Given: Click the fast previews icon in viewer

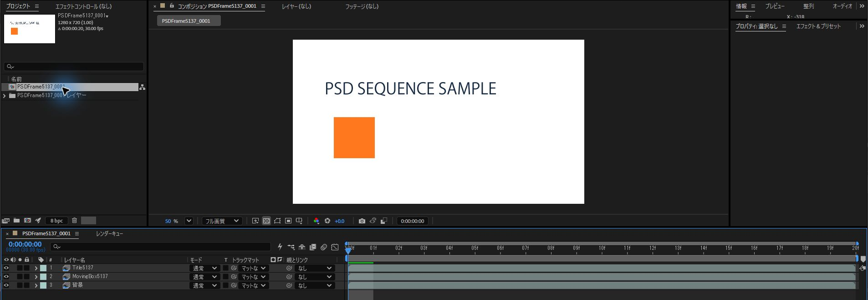Looking at the screenshot, I should pyautogui.click(x=255, y=221).
